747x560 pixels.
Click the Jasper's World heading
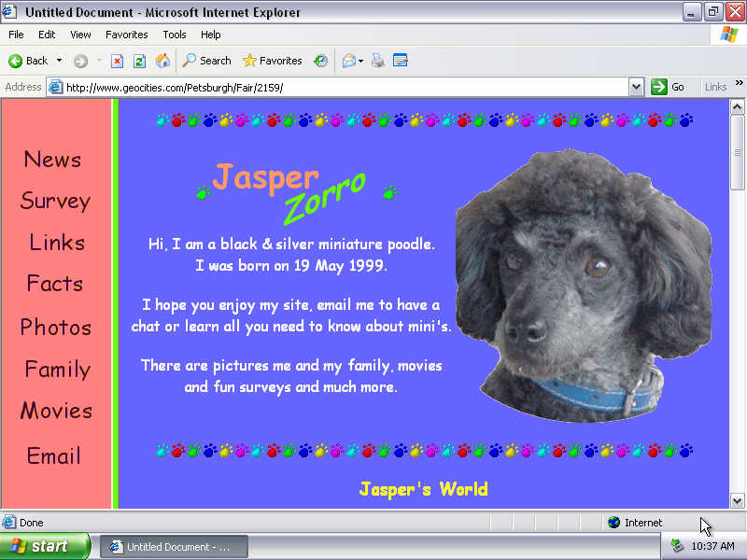coord(424,489)
